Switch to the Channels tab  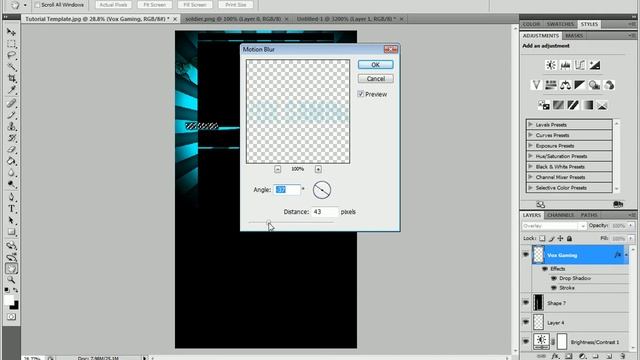coord(560,215)
